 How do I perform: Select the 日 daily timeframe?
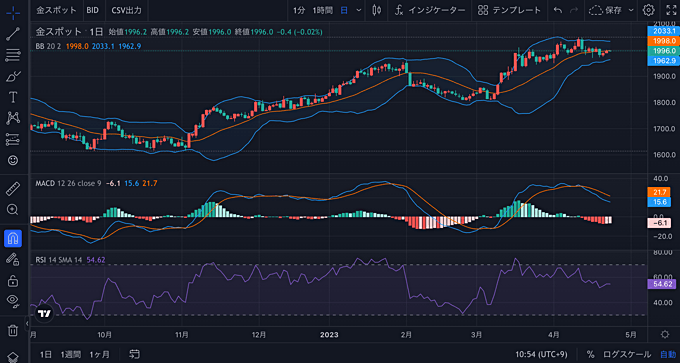point(344,10)
